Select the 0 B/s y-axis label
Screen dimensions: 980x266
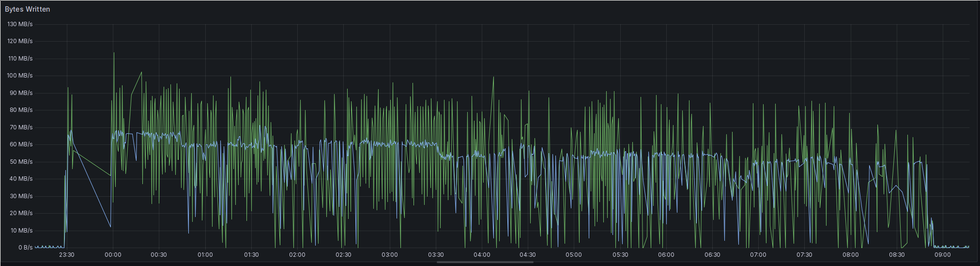[26, 248]
